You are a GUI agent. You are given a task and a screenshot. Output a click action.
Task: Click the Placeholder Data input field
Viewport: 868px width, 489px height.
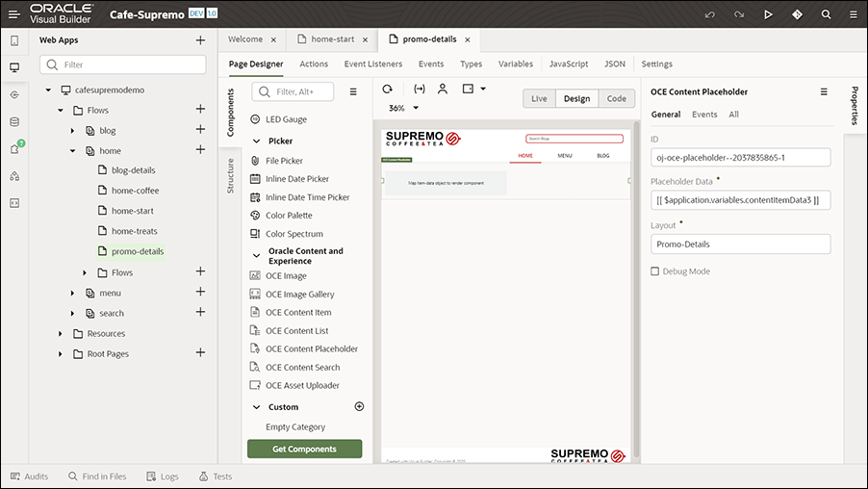point(741,200)
